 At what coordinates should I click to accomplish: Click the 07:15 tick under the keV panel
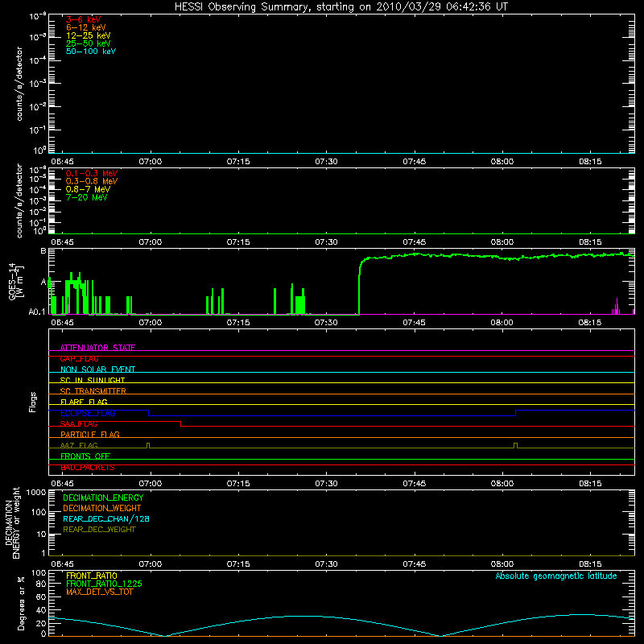coord(238,162)
